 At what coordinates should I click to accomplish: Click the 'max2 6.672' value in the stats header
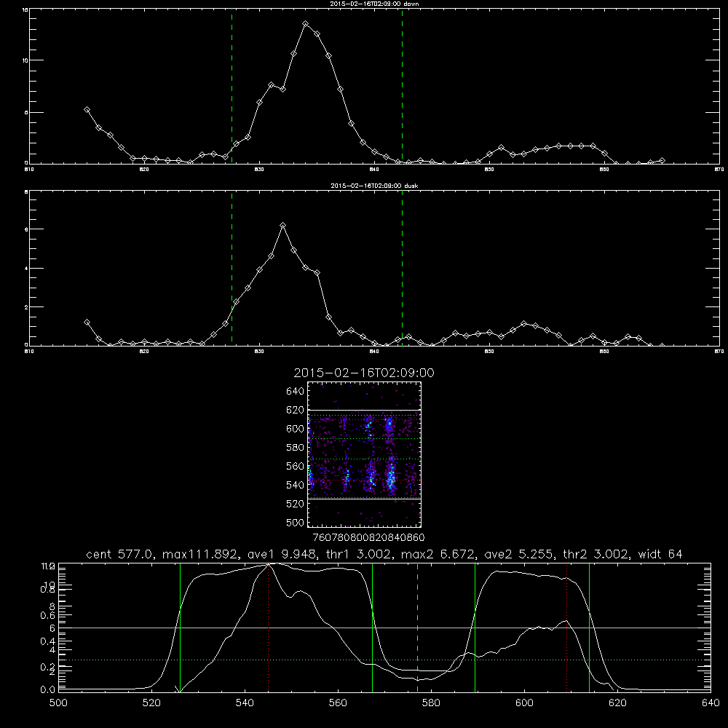pyautogui.click(x=438, y=554)
